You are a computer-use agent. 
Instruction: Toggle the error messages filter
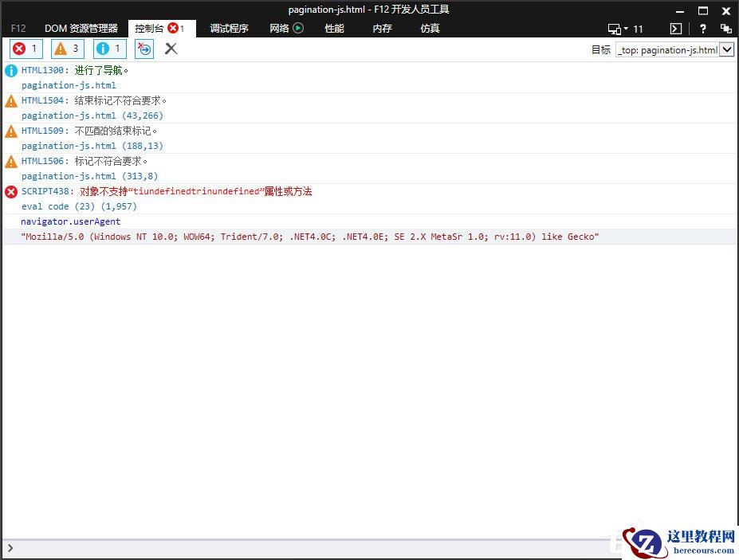tap(25, 49)
